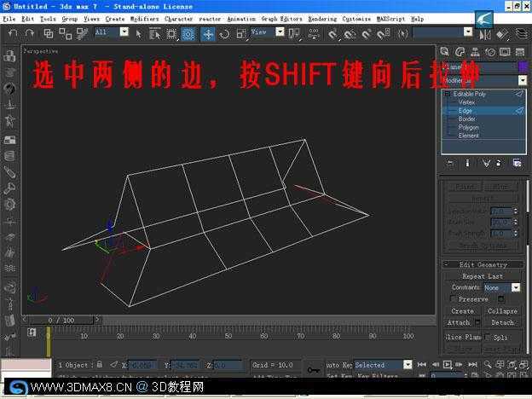Image resolution: width=532 pixels, height=399 pixels.
Task: Switch to the Utilities command panel tab
Action: [x=520, y=51]
